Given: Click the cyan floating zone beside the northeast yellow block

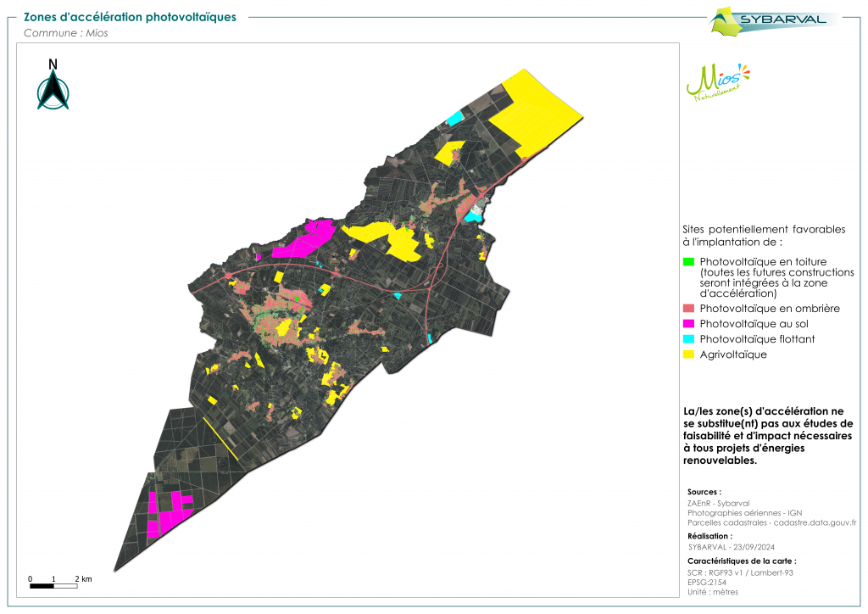Looking at the screenshot, I should click(x=454, y=118).
